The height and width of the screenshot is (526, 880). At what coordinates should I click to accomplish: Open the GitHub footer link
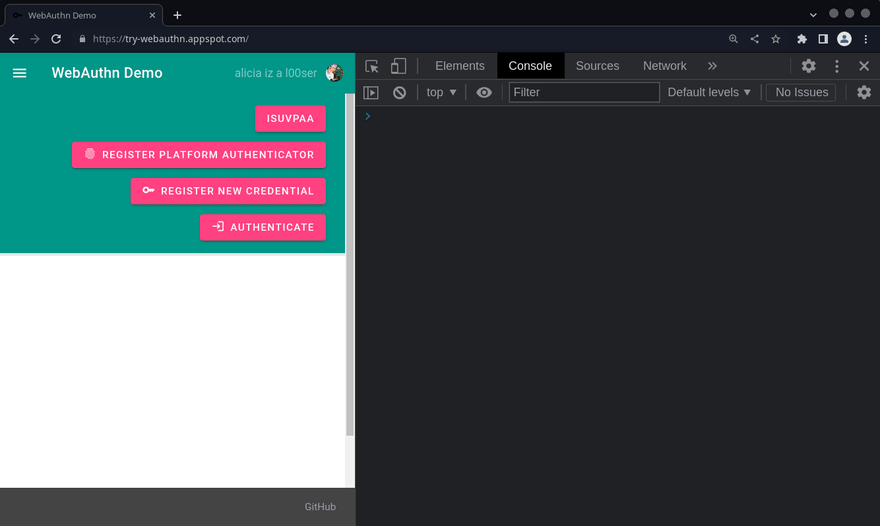pos(320,506)
